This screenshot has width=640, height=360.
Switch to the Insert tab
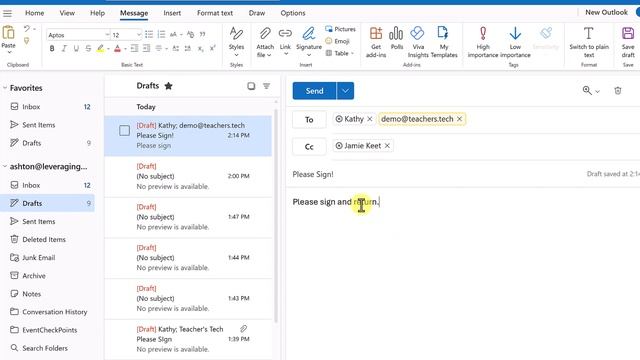pyautogui.click(x=172, y=13)
